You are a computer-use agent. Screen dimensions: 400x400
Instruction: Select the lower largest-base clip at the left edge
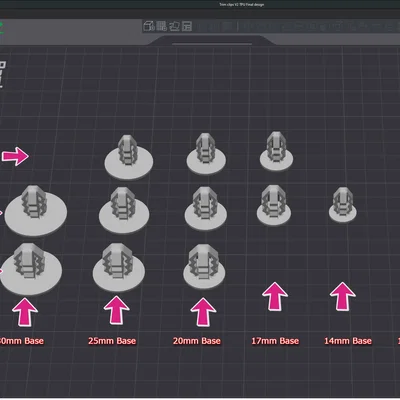[31, 269]
